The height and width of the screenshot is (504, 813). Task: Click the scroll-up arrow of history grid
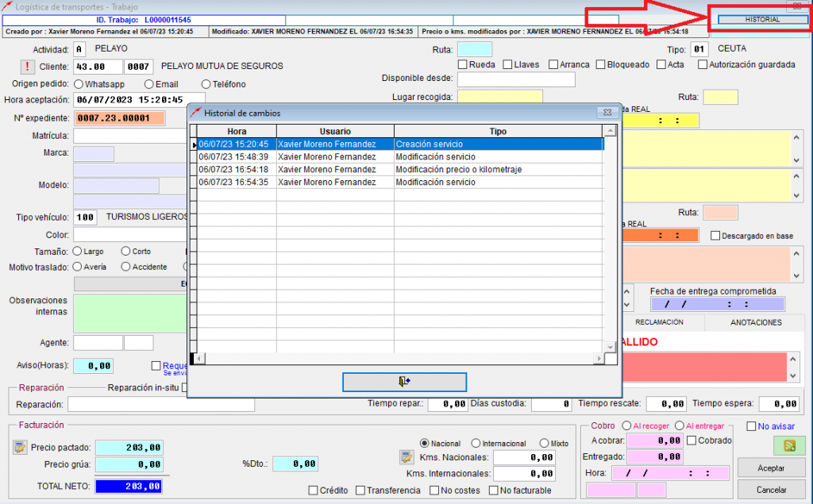coord(610,132)
